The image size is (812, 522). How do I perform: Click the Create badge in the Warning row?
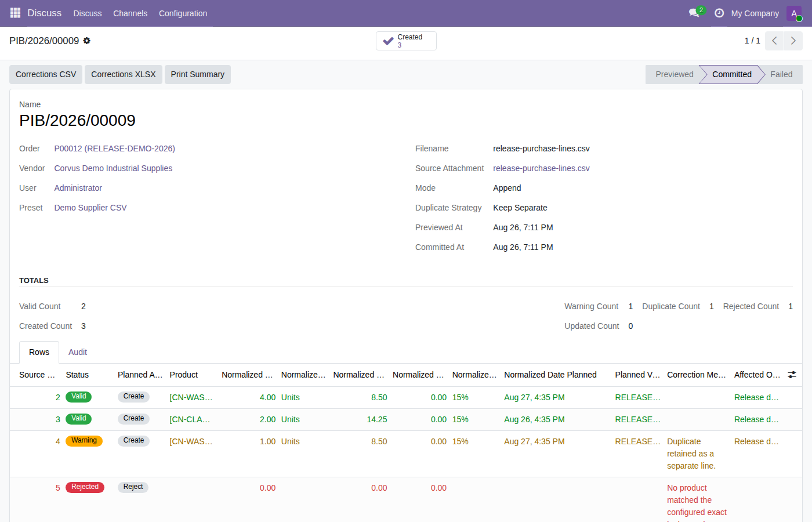click(134, 441)
